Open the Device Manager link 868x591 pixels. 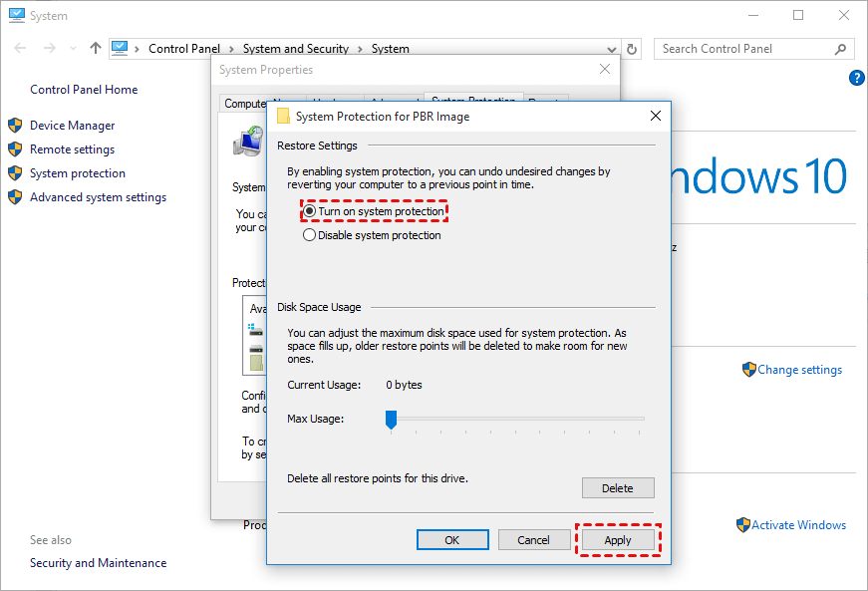[x=73, y=126]
